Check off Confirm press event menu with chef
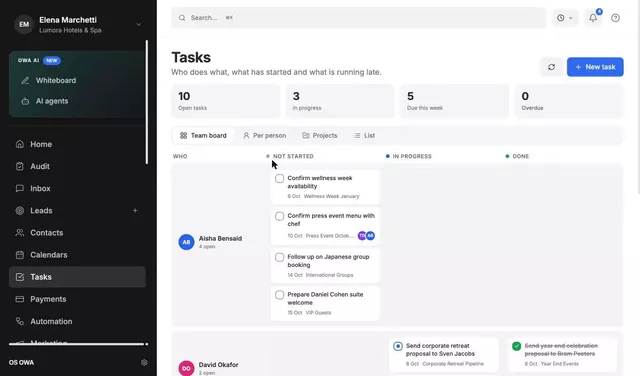Viewport: 640px width, 376px height. click(x=279, y=216)
